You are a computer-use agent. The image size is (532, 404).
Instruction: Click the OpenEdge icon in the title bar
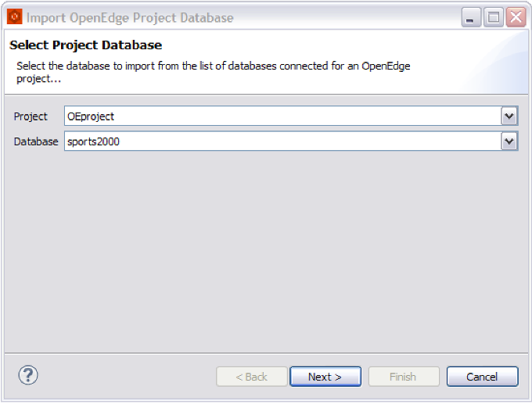(x=15, y=16)
